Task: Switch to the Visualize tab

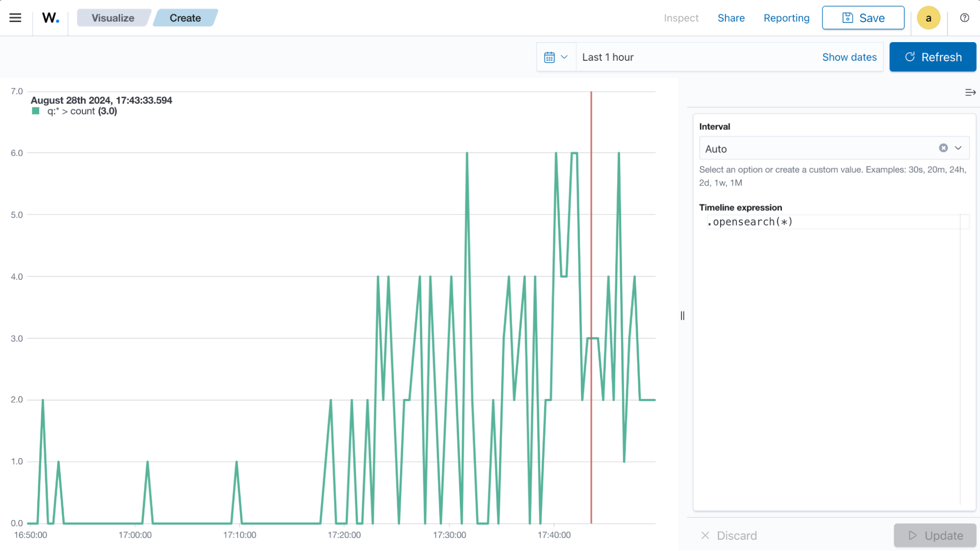Action: [113, 18]
